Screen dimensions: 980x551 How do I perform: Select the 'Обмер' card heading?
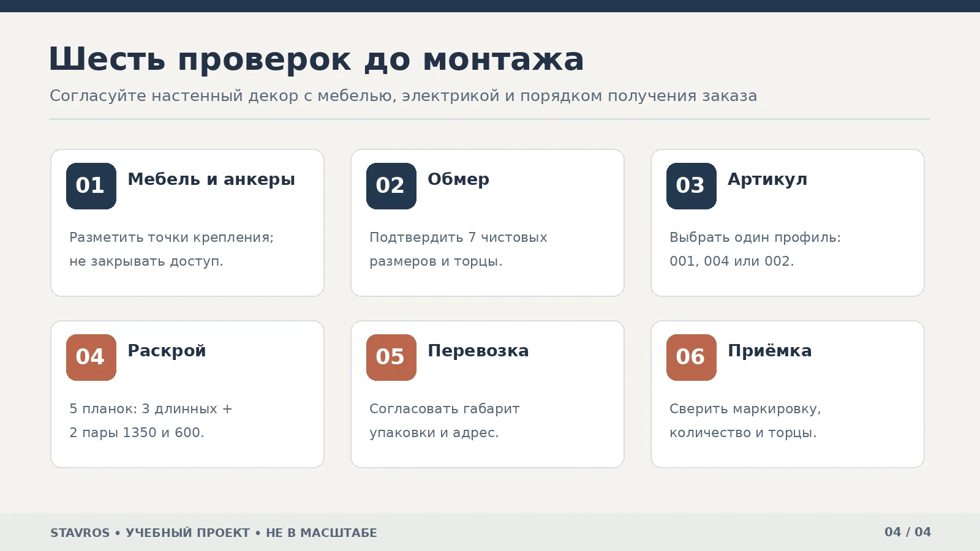pyautogui.click(x=458, y=179)
